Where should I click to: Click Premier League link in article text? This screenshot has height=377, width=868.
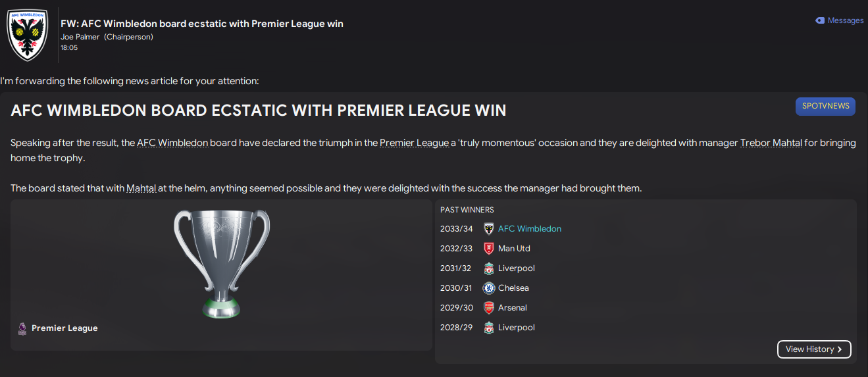point(414,143)
